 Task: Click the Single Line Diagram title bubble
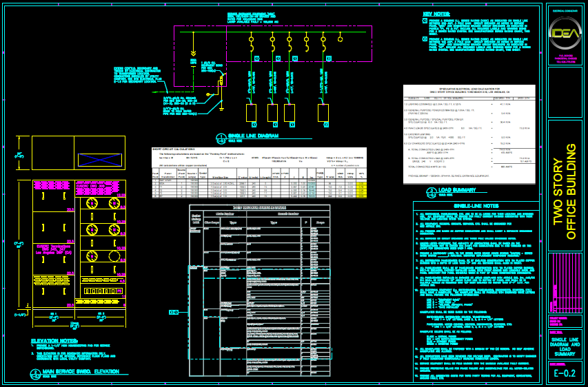221,137
